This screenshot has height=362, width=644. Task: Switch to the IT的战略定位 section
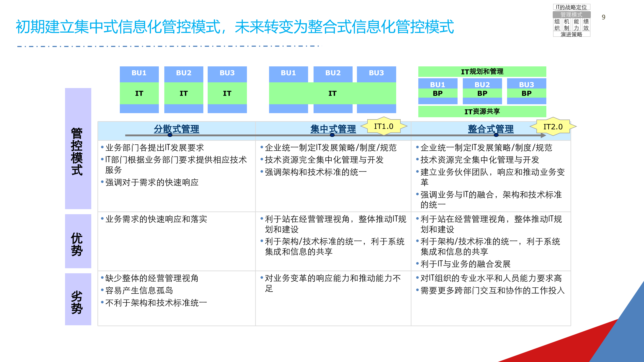click(572, 7)
